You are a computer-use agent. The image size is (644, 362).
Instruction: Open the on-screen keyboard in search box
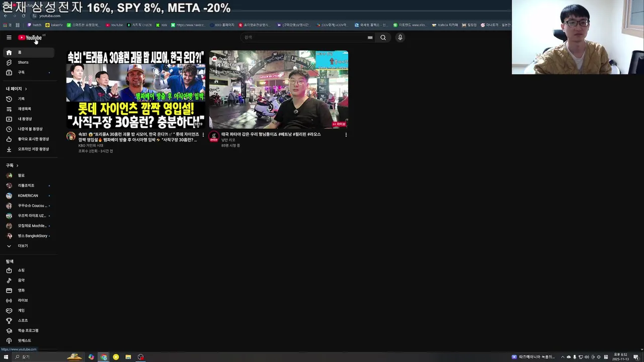pyautogui.click(x=370, y=37)
